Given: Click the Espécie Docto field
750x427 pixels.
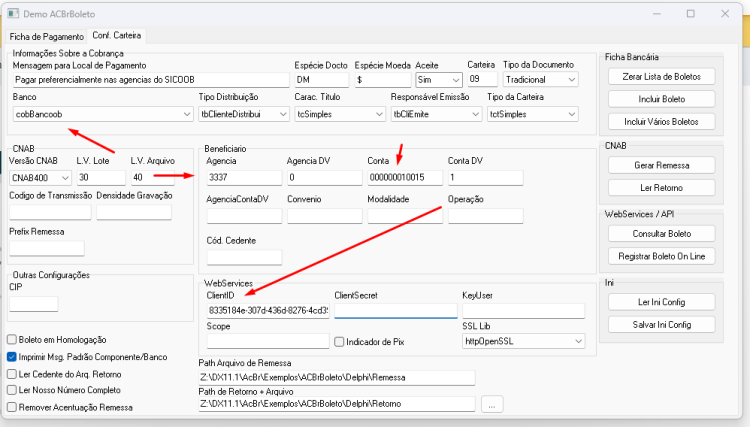Looking at the screenshot, I should pyautogui.click(x=321, y=80).
